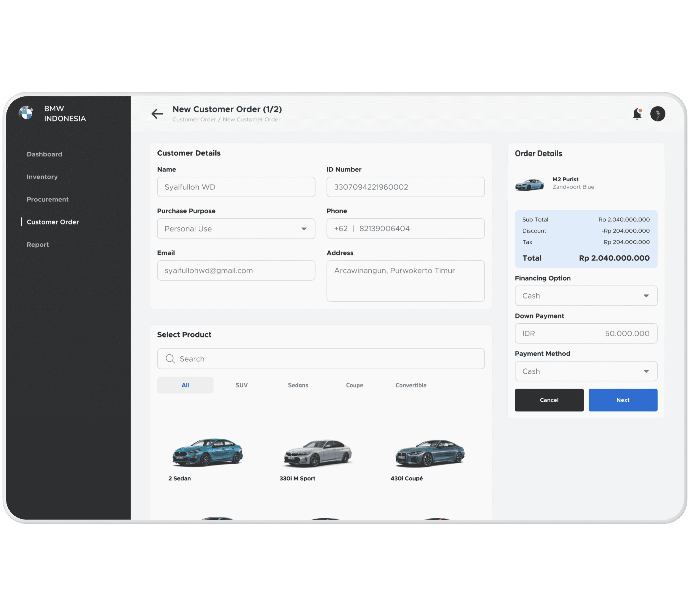The width and height of the screenshot is (690, 616).
Task: Expand the Purchase Purpose dropdown
Action: pos(236,229)
